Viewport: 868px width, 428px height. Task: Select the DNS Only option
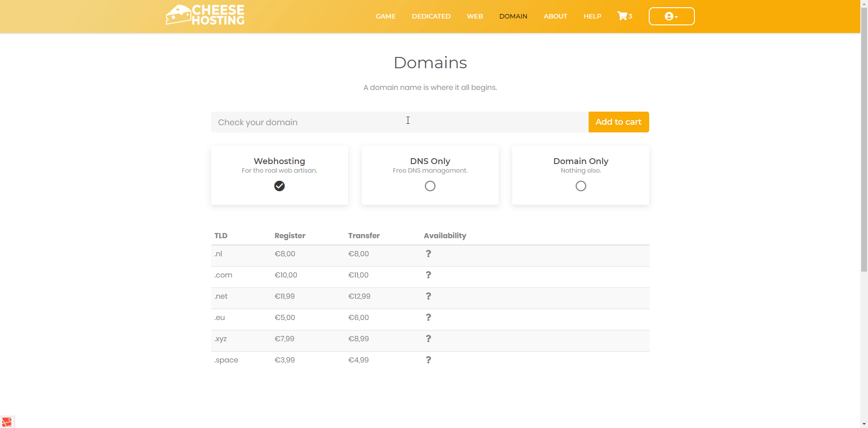430,186
